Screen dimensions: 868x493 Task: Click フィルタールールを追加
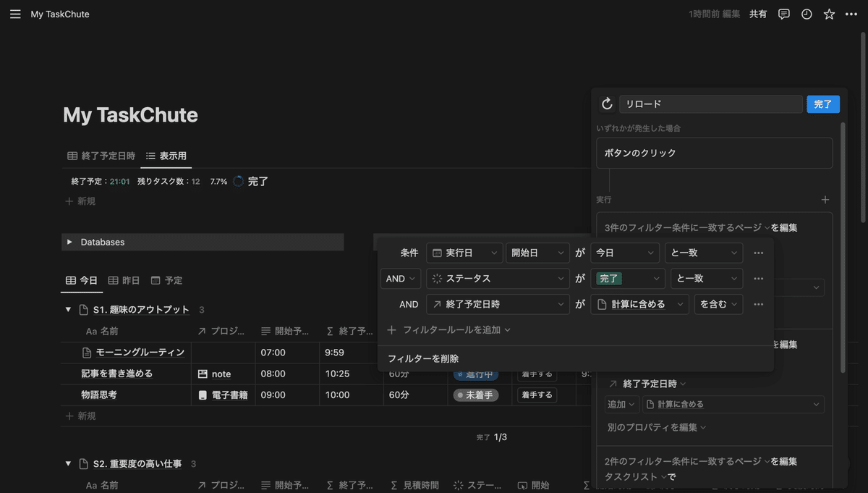click(x=449, y=329)
